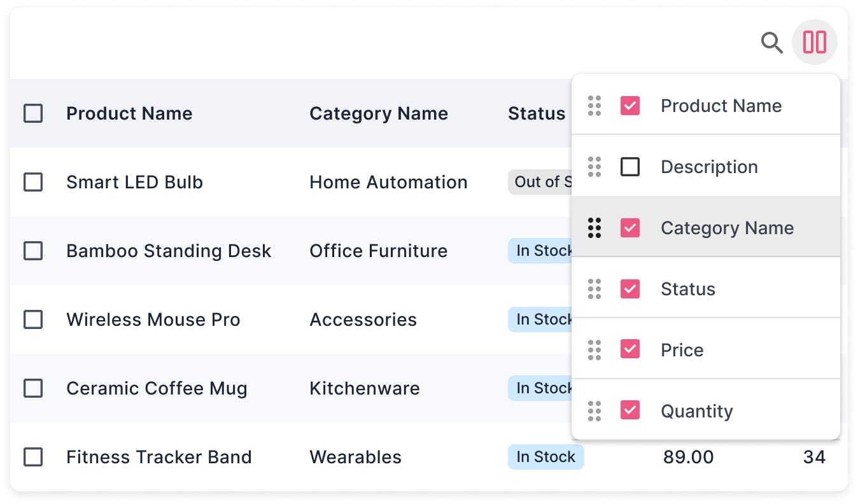
Task: Click In Stock badge for Fitness Tracker Band
Action: click(545, 457)
